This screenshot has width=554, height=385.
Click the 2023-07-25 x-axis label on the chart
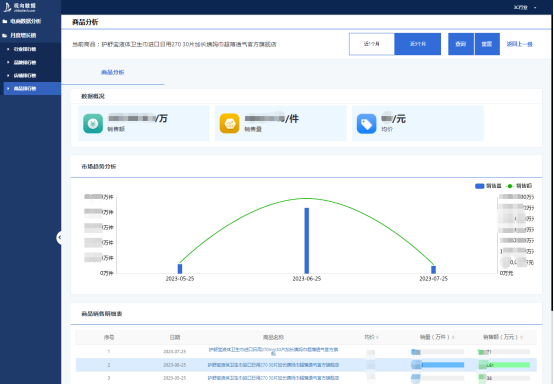pyautogui.click(x=434, y=279)
